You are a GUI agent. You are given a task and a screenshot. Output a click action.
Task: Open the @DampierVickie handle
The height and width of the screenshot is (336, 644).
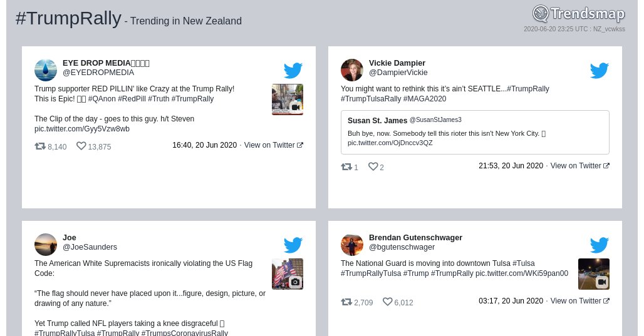point(398,73)
